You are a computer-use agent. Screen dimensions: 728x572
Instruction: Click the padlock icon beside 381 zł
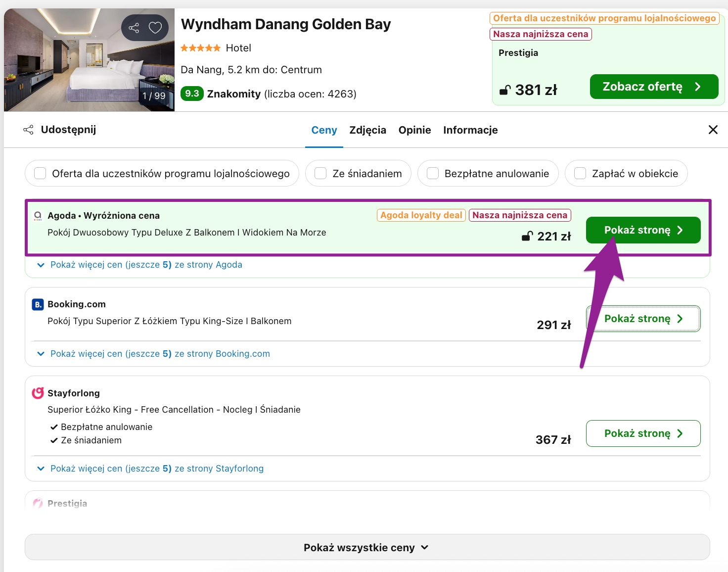coord(504,90)
